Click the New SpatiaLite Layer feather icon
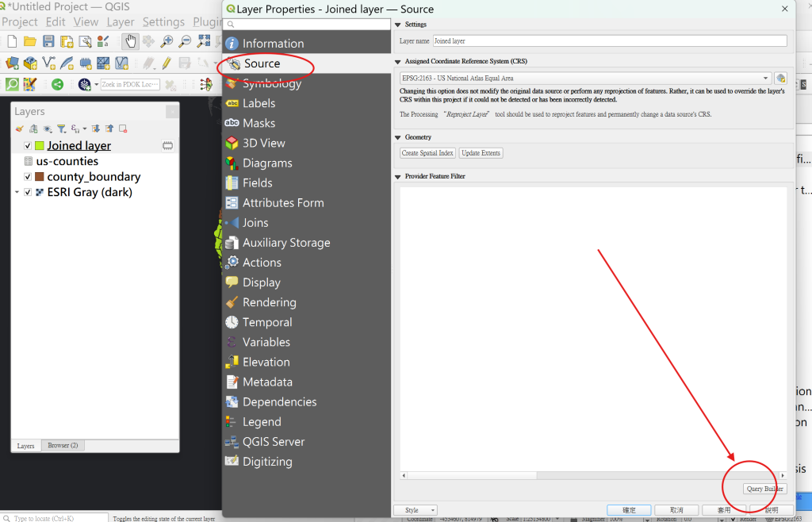 (67, 63)
